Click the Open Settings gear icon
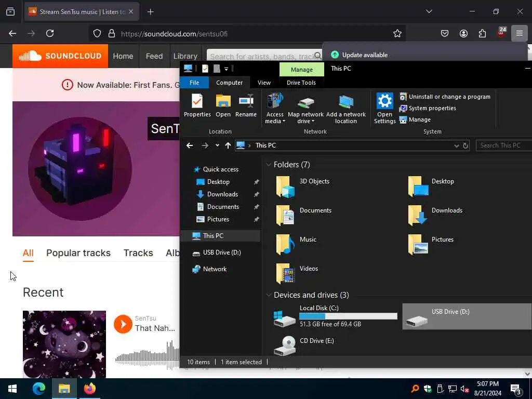This screenshot has width=532, height=399. pyautogui.click(x=385, y=108)
